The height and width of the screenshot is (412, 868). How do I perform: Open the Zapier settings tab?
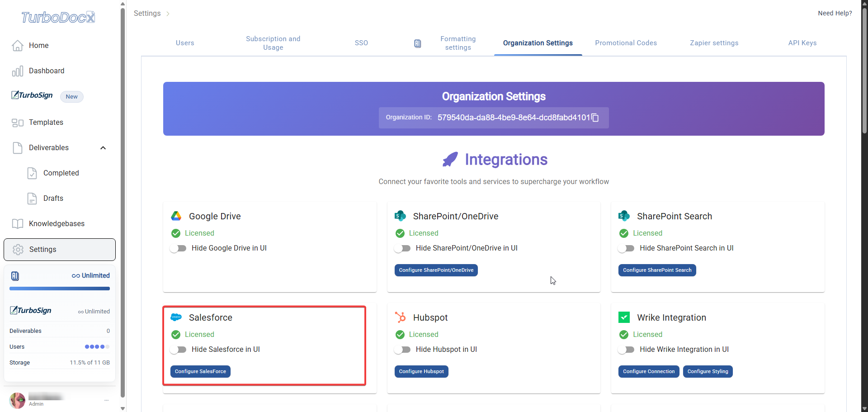coord(714,43)
